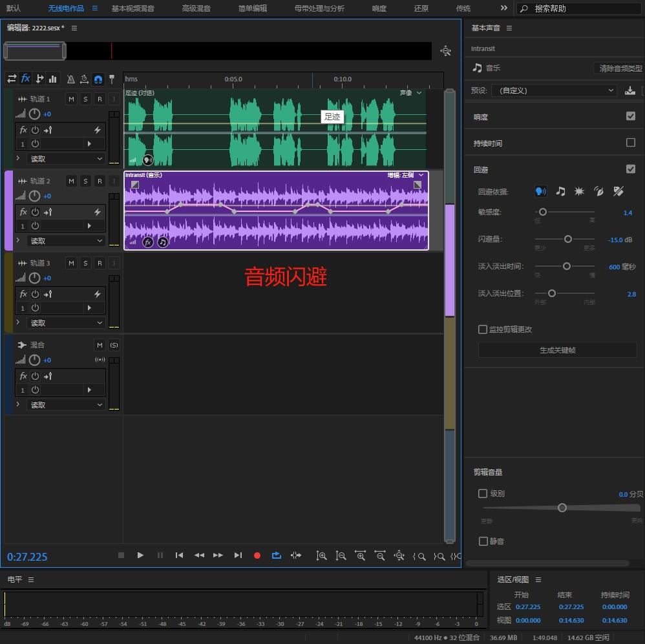Click the dialogue badge on the green clip
645x644 pixels.
(148, 160)
